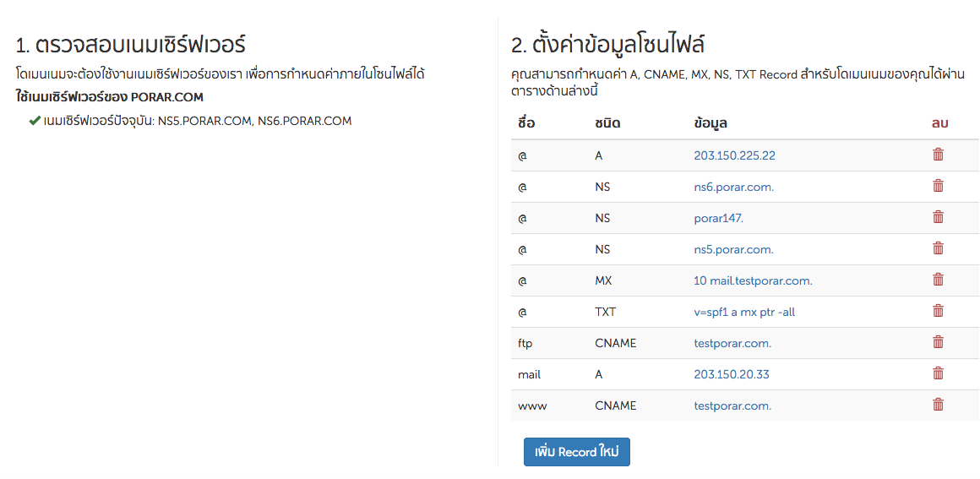Delete the ns6.porar.com. NS record

[938, 186]
